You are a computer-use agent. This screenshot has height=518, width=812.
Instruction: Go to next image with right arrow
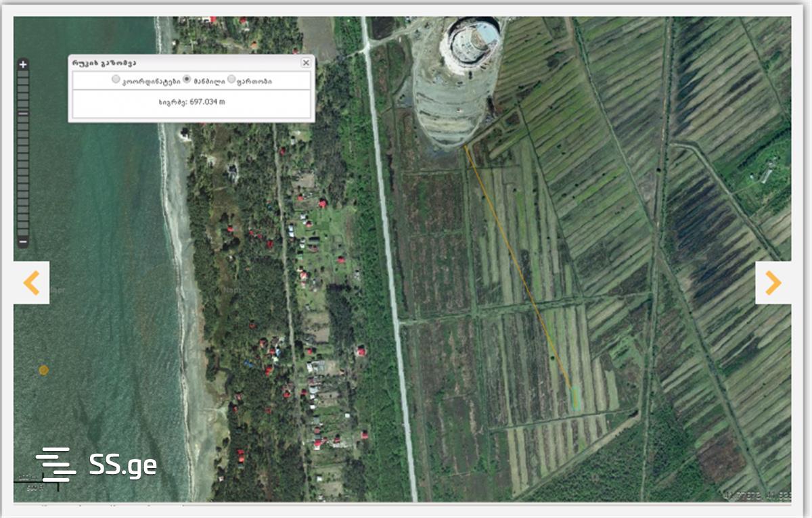(773, 283)
